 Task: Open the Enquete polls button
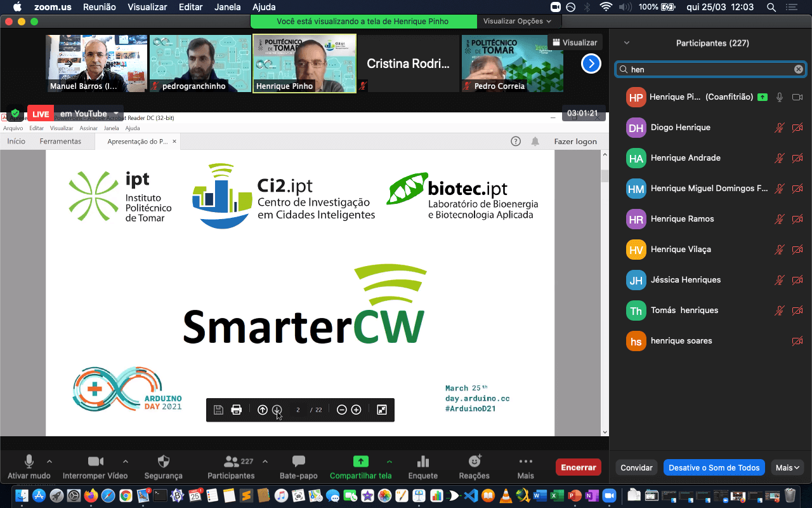(x=423, y=467)
